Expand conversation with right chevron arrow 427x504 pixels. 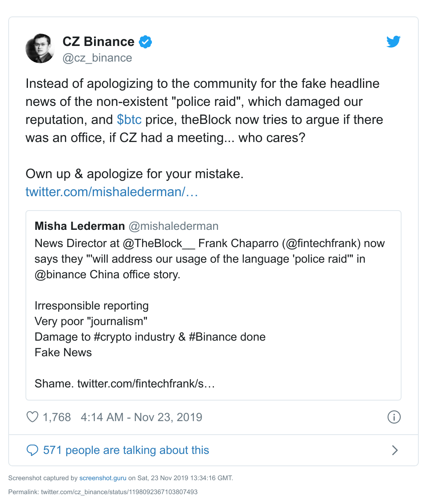395,450
